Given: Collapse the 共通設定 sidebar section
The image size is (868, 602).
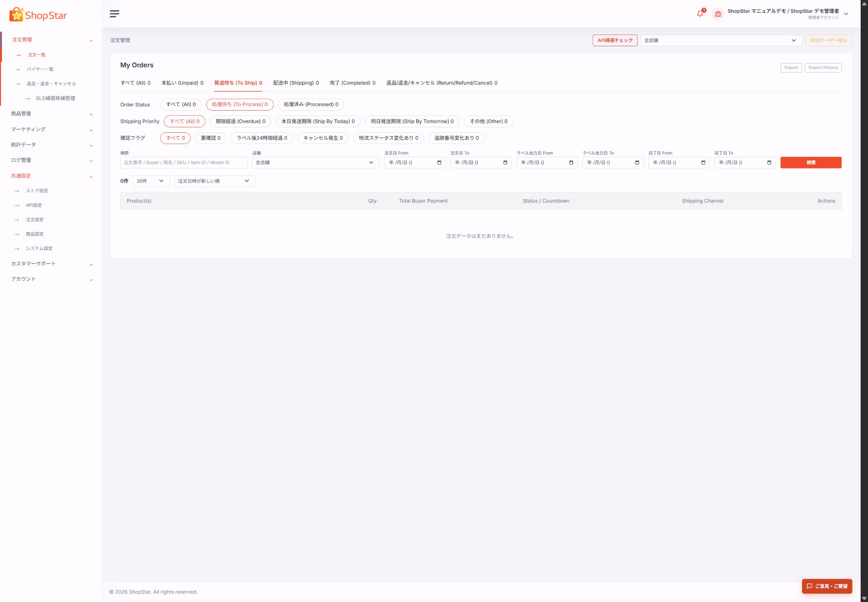Looking at the screenshot, I should (x=52, y=176).
